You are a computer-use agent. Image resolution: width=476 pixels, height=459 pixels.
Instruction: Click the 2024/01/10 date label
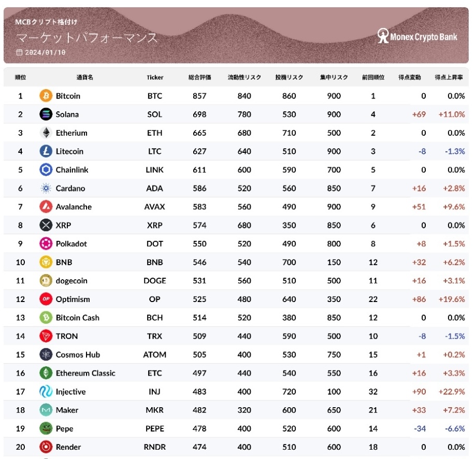pos(45,52)
